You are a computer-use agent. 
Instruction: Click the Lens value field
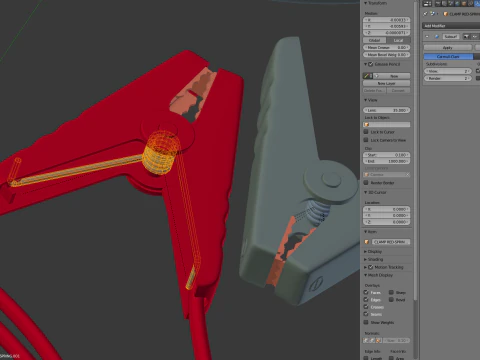(x=387, y=110)
